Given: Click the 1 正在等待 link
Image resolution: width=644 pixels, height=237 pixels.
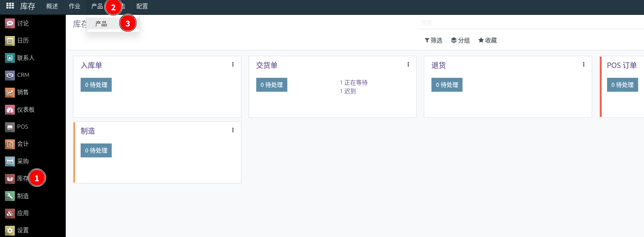Looking at the screenshot, I should [x=354, y=83].
